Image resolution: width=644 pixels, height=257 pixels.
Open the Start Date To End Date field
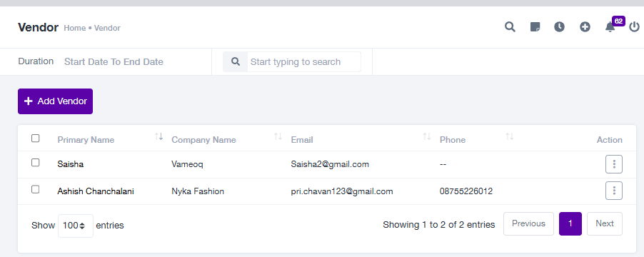[114, 62]
